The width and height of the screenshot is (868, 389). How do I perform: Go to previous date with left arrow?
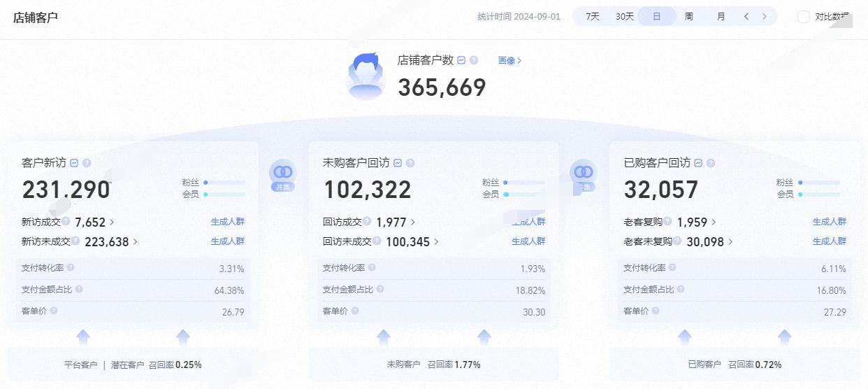coord(746,16)
